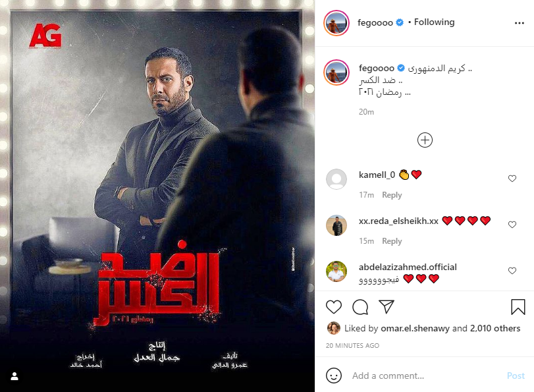
Task: Open abdelazizahmed.official's profile picture
Action: 336,271
